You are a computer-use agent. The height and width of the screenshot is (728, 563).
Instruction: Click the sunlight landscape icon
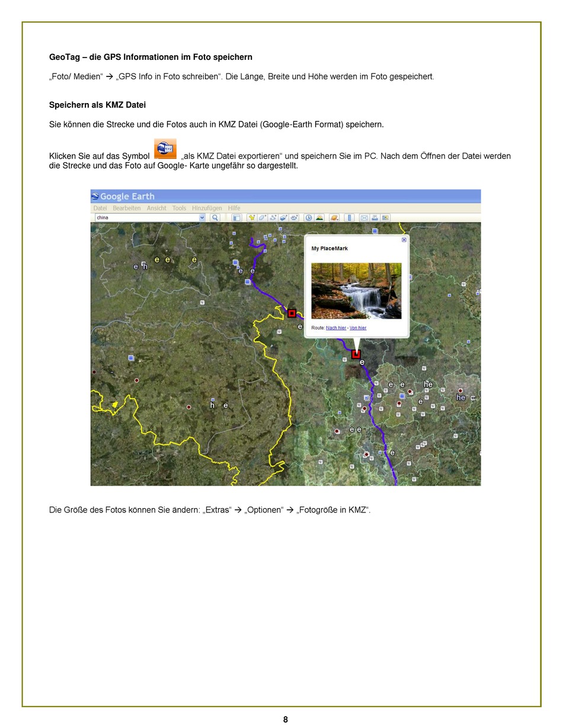coord(319,217)
